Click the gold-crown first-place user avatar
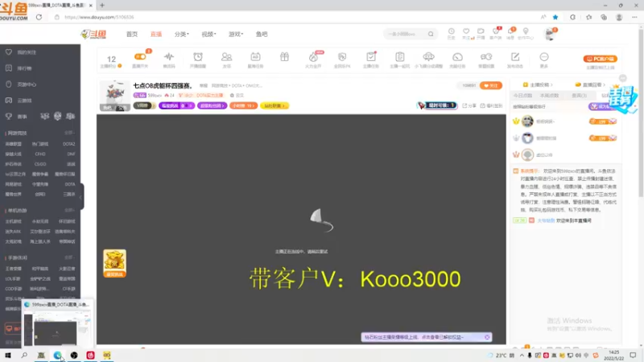644x362 pixels. pos(527,121)
